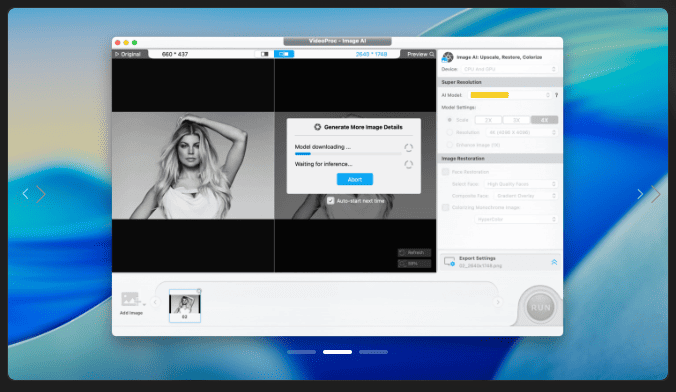Image resolution: width=676 pixels, height=392 pixels.
Task: Click the Original label tab
Action: [x=131, y=54]
